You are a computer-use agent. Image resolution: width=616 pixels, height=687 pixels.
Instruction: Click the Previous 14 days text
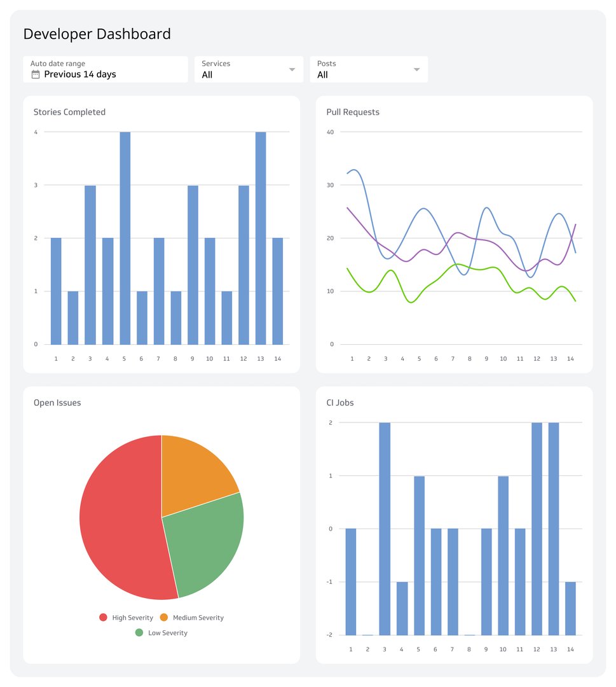[79, 74]
